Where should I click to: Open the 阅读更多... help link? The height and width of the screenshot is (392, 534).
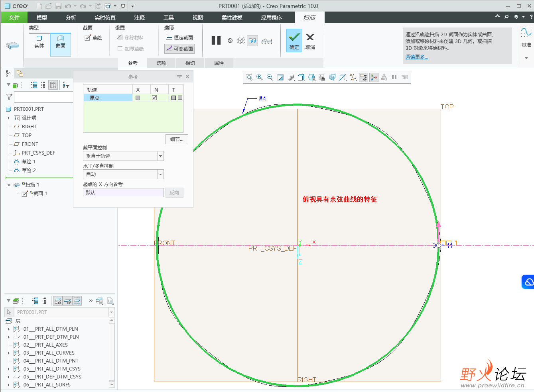coord(417,57)
